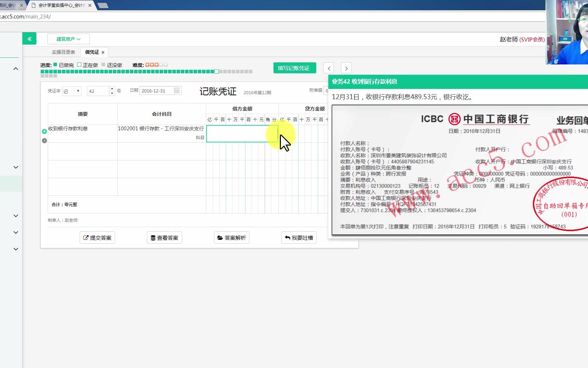Open the 建筑地产 industry dropdown

click(68, 39)
